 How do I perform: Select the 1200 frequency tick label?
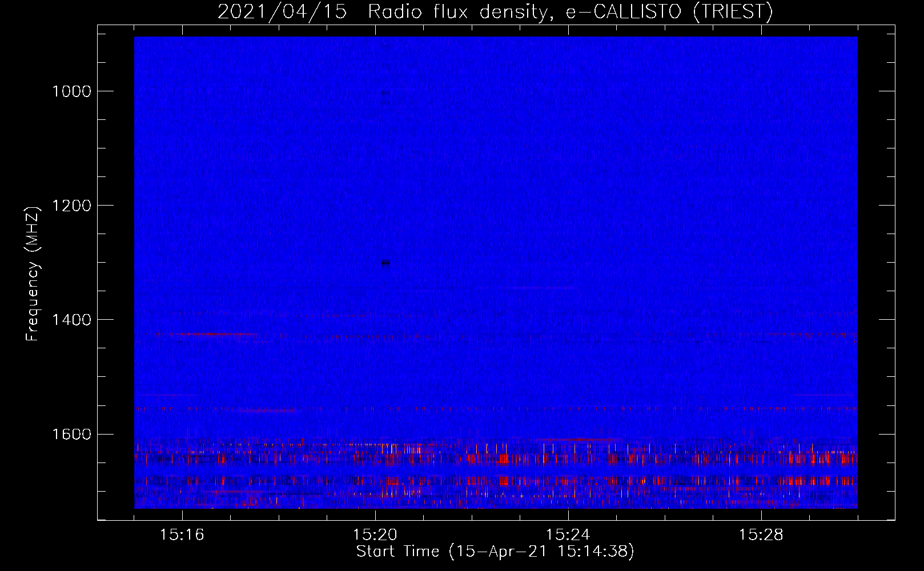pos(71,206)
